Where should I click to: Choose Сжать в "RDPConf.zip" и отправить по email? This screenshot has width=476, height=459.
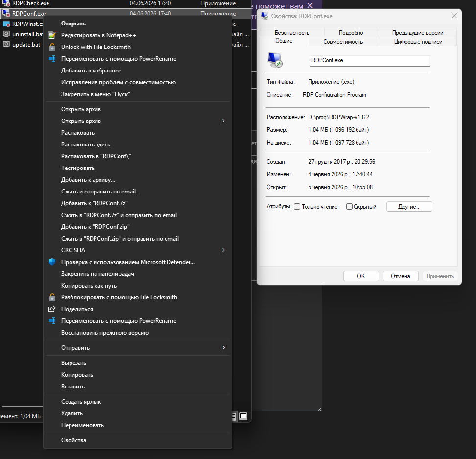138,239
